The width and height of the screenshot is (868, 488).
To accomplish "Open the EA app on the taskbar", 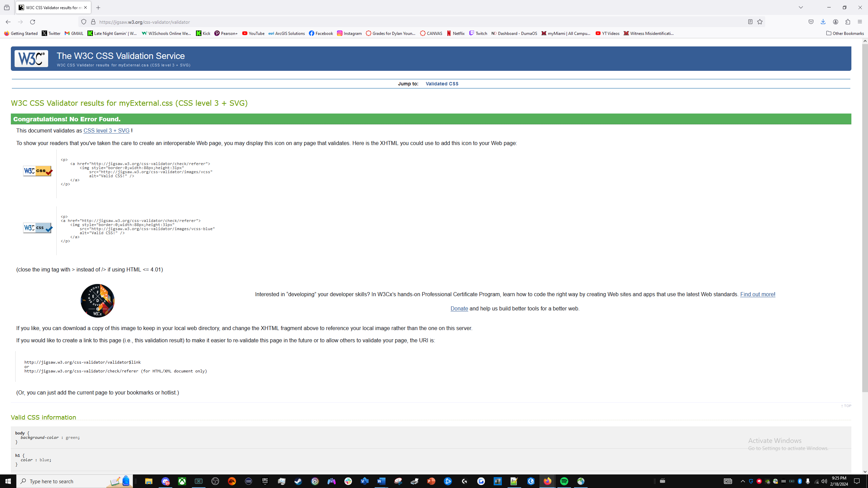I will [232, 481].
